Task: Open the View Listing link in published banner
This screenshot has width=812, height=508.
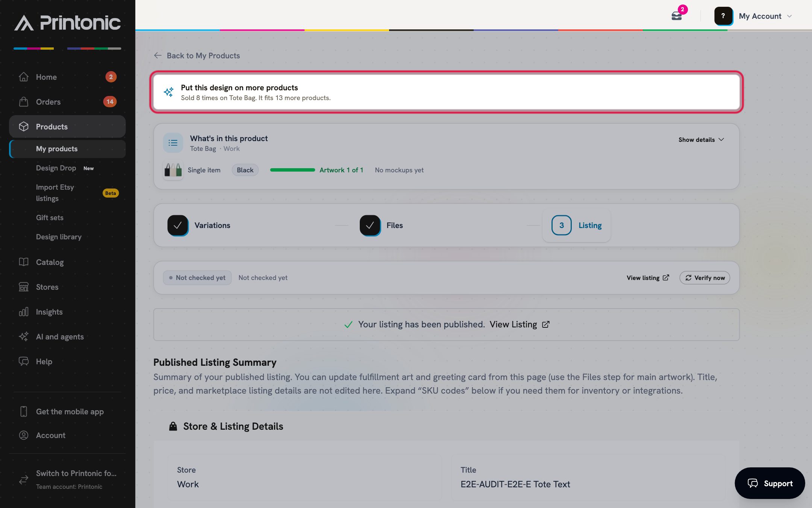Action: pyautogui.click(x=520, y=324)
